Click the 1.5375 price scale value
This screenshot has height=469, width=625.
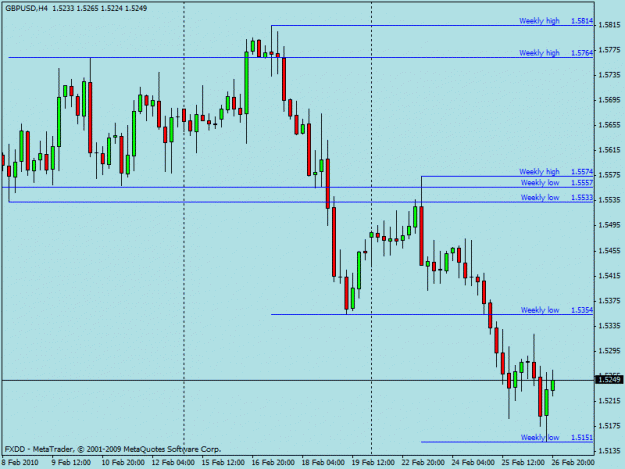[609, 301]
